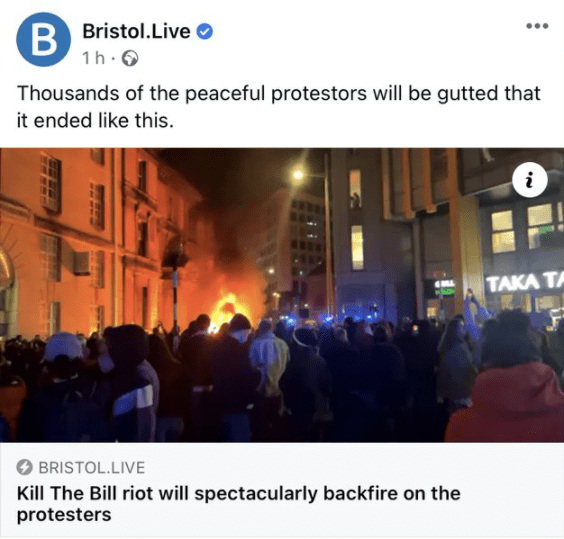Click the street lamp light in photo
The image size is (564, 539).
pos(298,175)
